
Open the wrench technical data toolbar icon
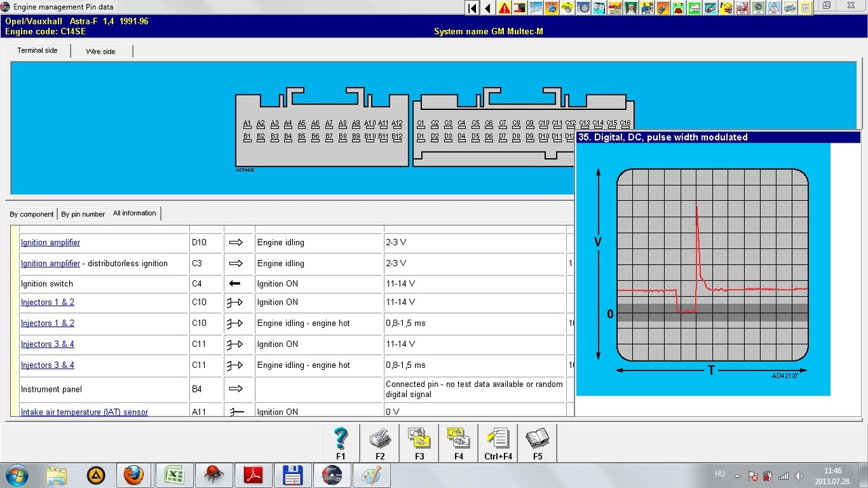pos(536,8)
